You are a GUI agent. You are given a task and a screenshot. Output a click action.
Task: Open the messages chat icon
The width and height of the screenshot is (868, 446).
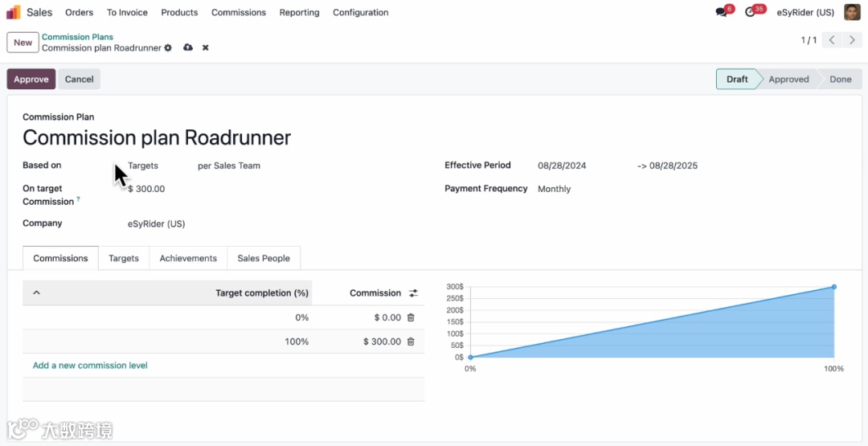point(721,12)
